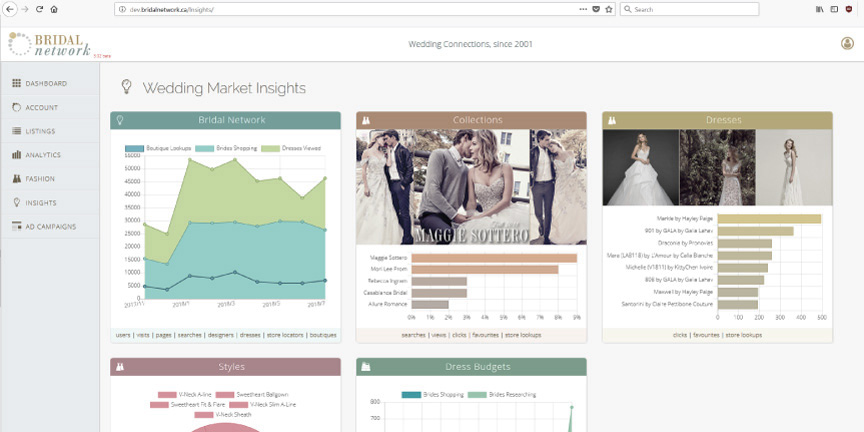Toggle the browser sidebar icon
The height and width of the screenshot is (432, 864).
coord(834,9)
